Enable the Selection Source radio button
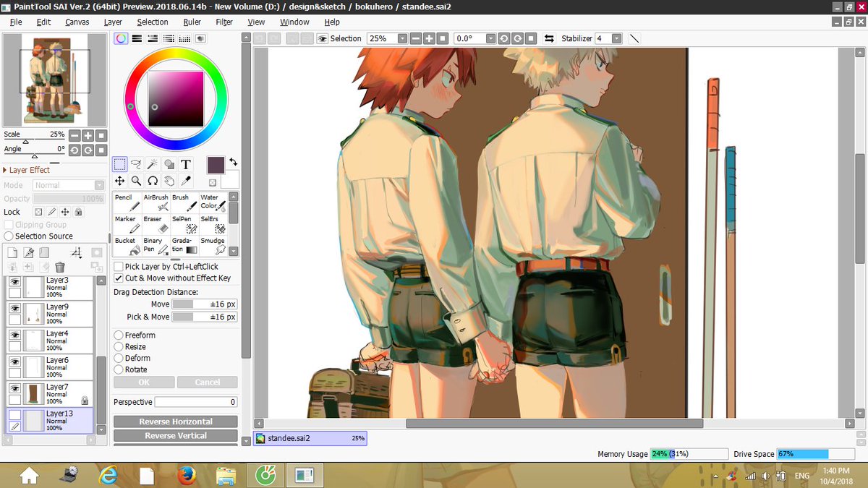868x488 pixels. pyautogui.click(x=9, y=236)
